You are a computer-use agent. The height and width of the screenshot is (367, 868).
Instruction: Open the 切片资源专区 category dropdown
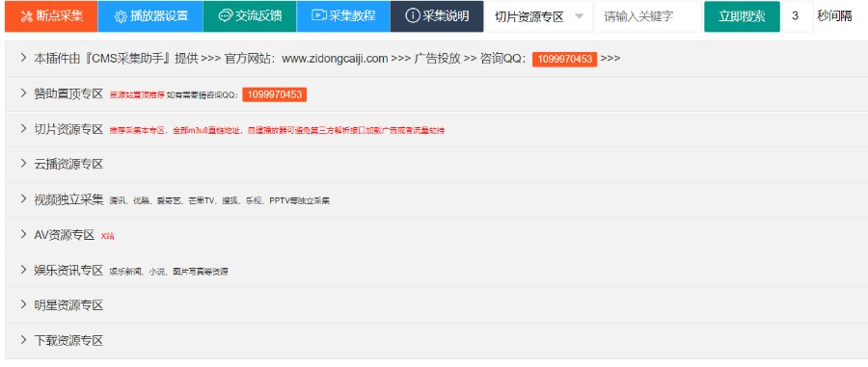538,16
